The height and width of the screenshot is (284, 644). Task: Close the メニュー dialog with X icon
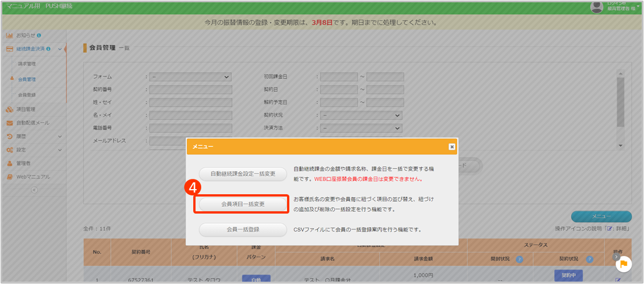coord(452,147)
